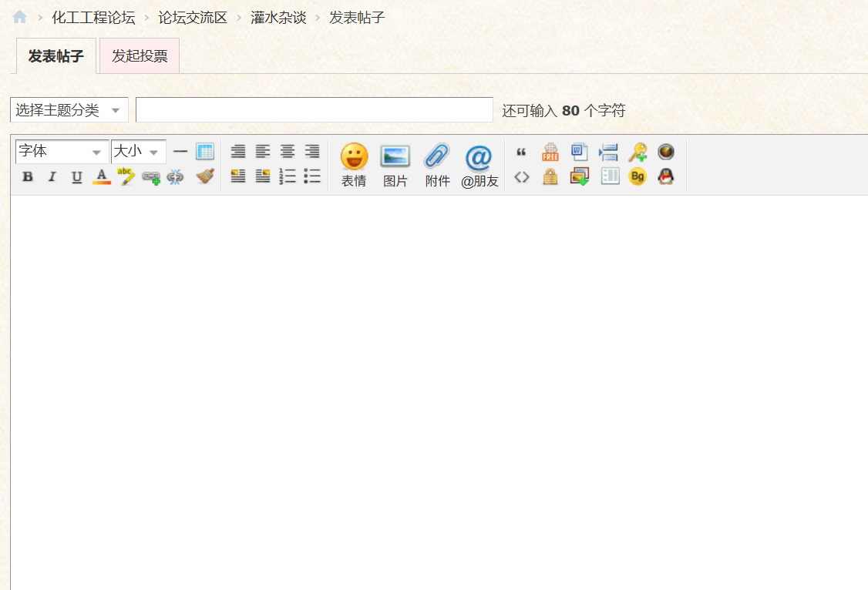Insert a table using the grid icon
Image resolution: width=868 pixels, height=590 pixels.
click(x=205, y=151)
